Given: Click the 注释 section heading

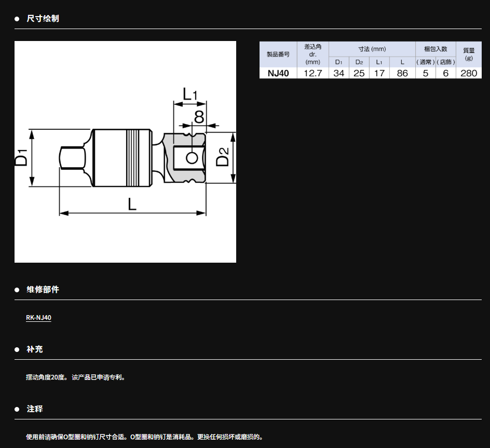Looking at the screenshot, I should (35, 409).
